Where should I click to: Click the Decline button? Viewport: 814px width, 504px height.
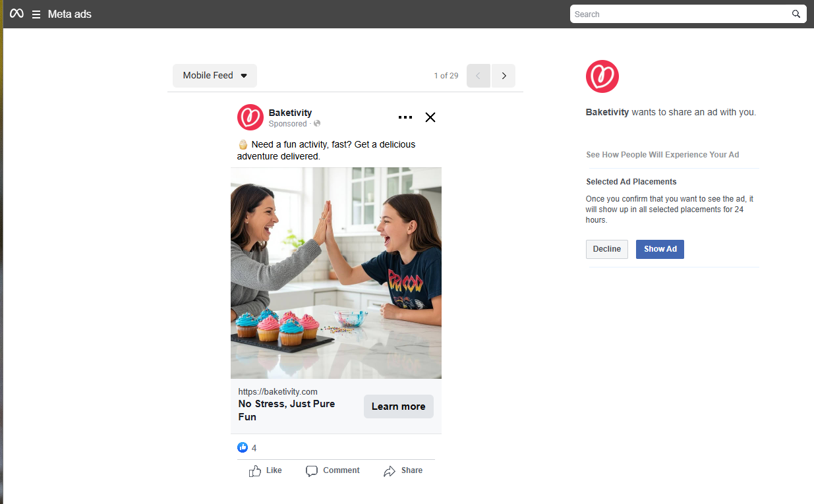tap(607, 249)
